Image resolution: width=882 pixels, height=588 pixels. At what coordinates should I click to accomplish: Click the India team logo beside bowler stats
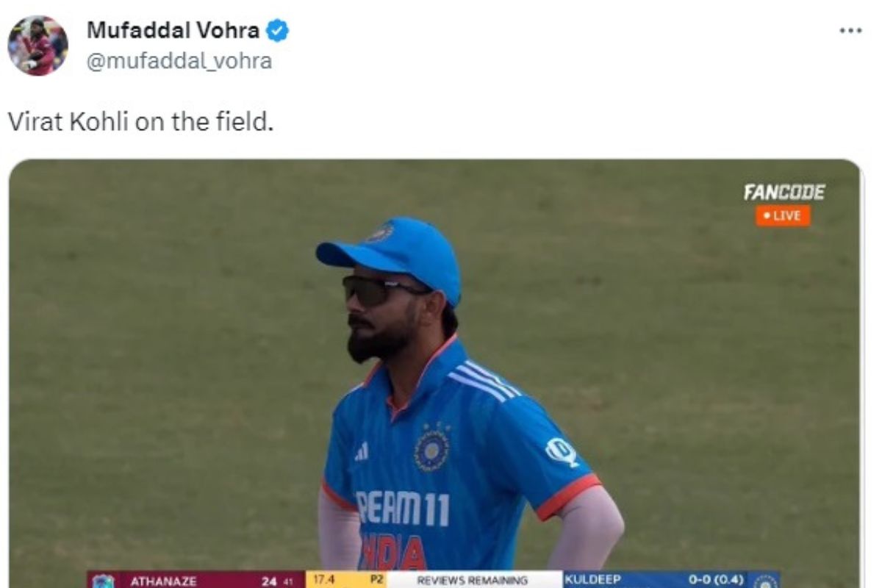[765, 581]
